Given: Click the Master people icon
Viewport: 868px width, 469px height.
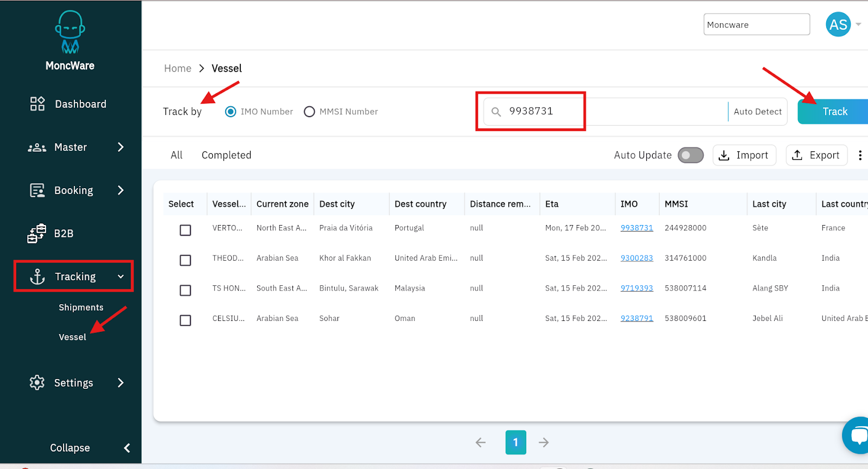Looking at the screenshot, I should click(x=37, y=147).
